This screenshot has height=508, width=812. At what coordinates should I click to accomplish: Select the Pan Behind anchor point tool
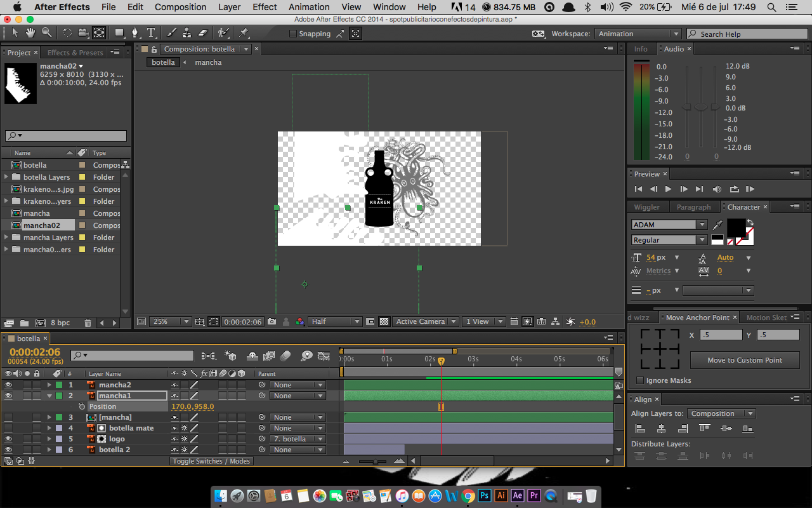pyautogui.click(x=99, y=32)
